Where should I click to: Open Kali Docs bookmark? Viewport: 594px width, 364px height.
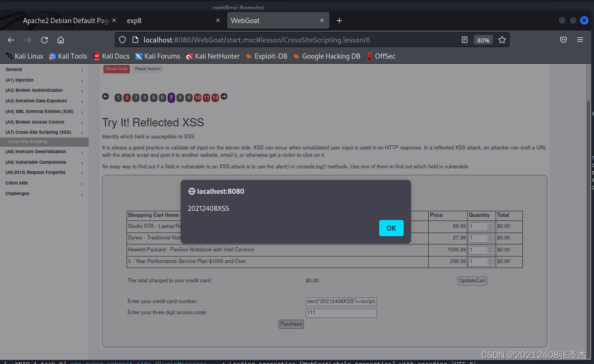(x=111, y=56)
